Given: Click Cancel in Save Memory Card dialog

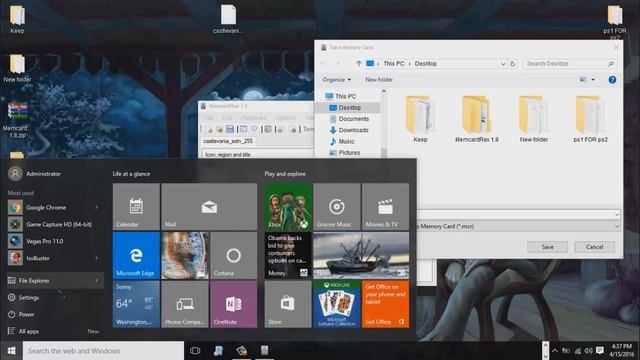Looking at the screenshot, I should [x=594, y=247].
